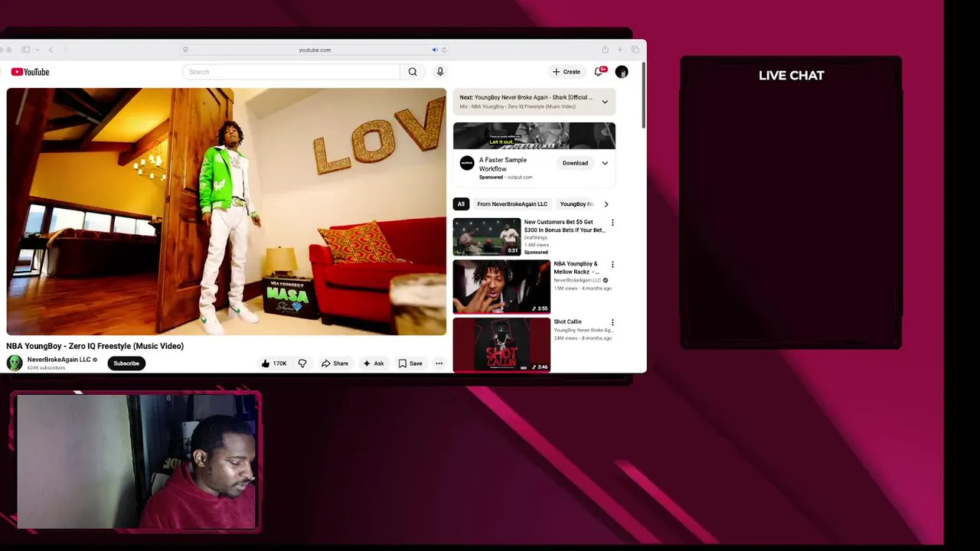Open New Customers Bet $5 title link

coord(564,226)
